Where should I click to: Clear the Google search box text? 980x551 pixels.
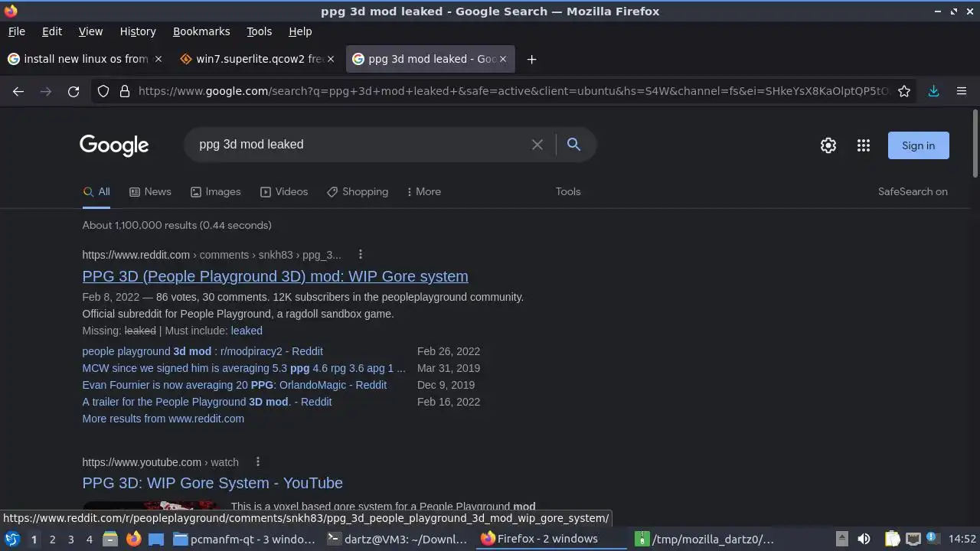click(537, 145)
